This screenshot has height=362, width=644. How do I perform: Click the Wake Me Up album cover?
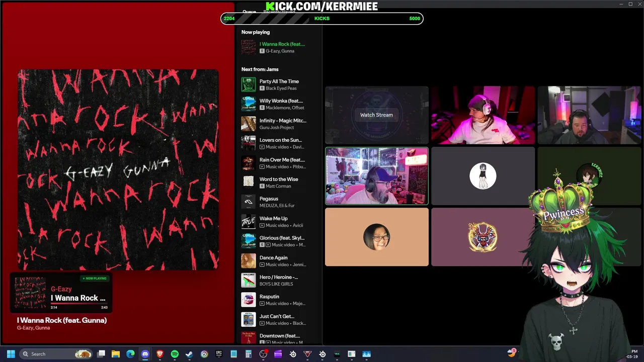pyautogui.click(x=249, y=222)
